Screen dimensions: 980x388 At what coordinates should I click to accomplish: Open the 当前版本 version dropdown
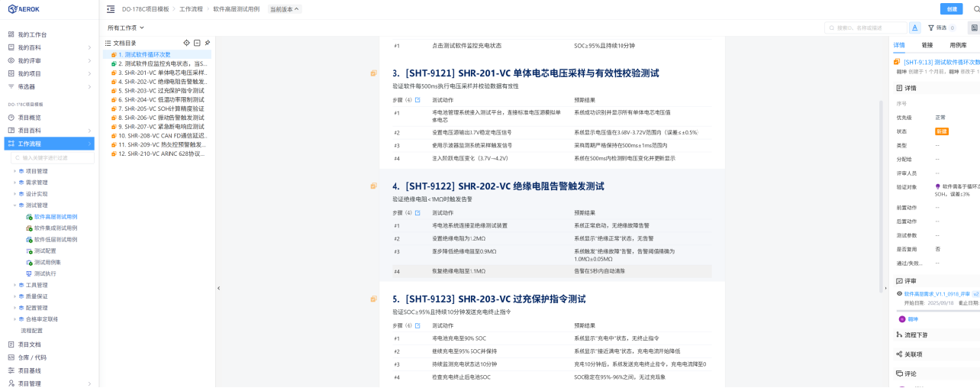pyautogui.click(x=285, y=9)
